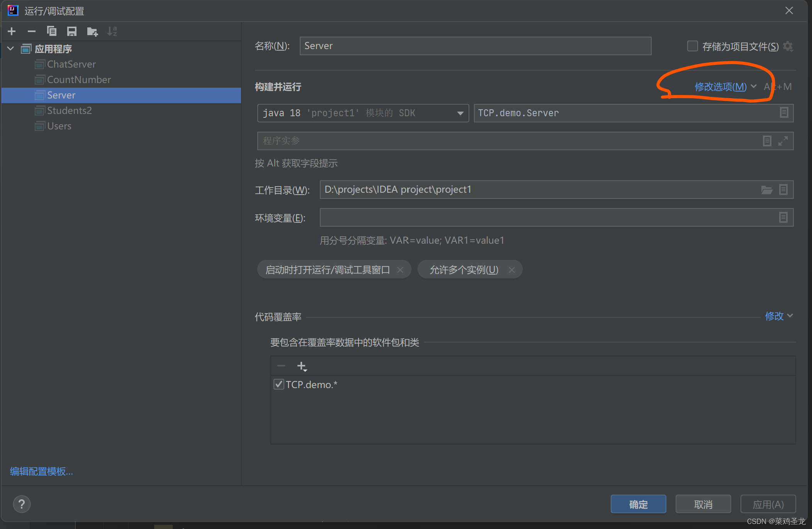Viewport: 812px width, 529px height.
Task: Remove the 'allow multiple instances' tag
Action: [512, 270]
